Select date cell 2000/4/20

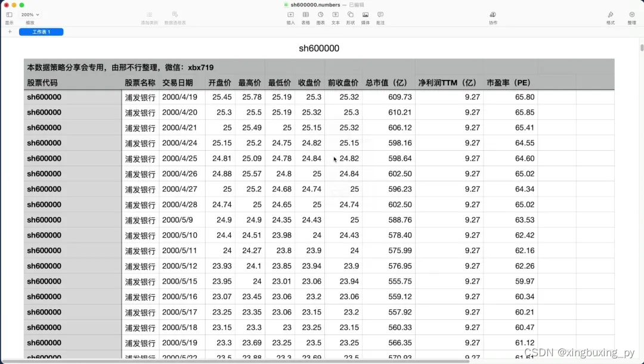(182, 113)
